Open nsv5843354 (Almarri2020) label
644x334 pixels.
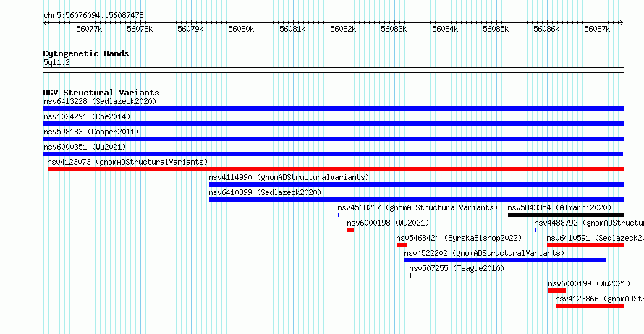(x=559, y=207)
